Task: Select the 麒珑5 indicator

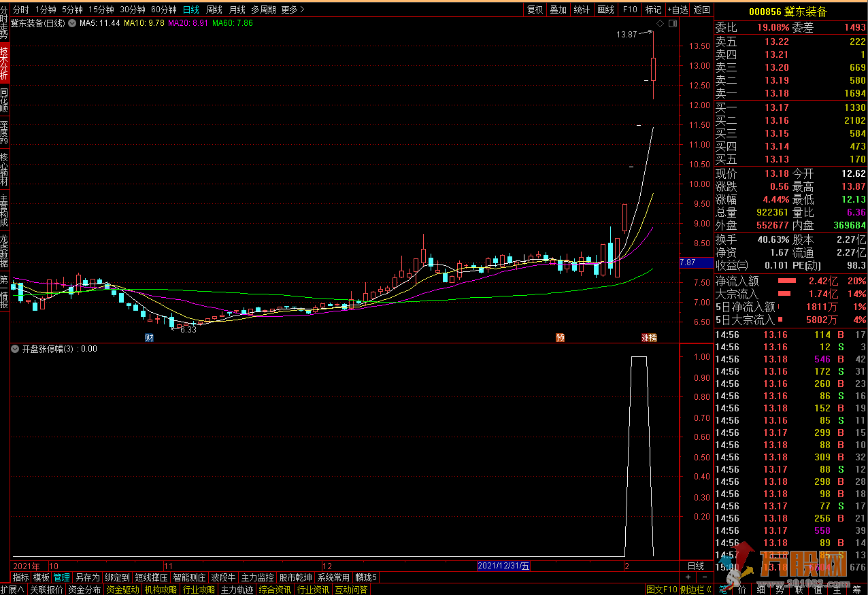Action: pyautogui.click(x=366, y=577)
